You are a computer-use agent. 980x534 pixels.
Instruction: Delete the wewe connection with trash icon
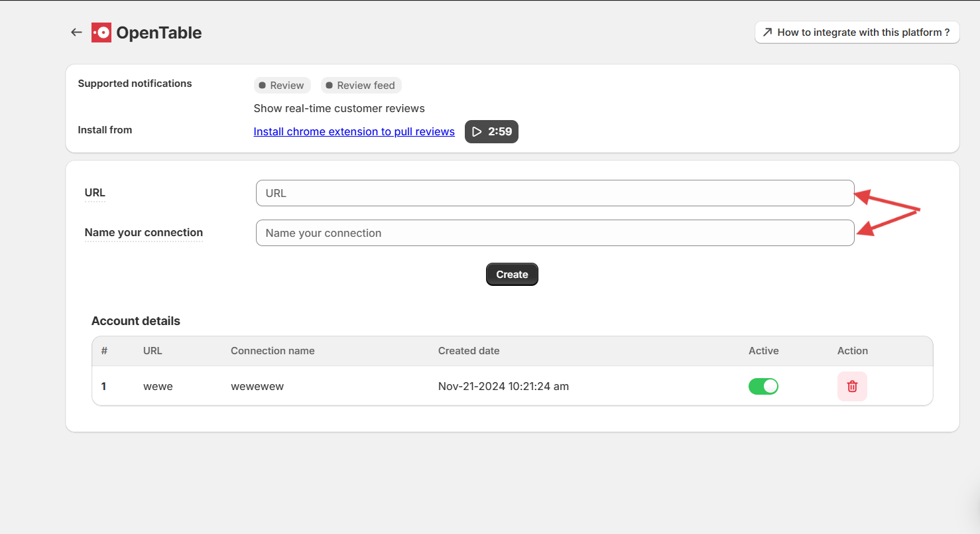point(852,386)
